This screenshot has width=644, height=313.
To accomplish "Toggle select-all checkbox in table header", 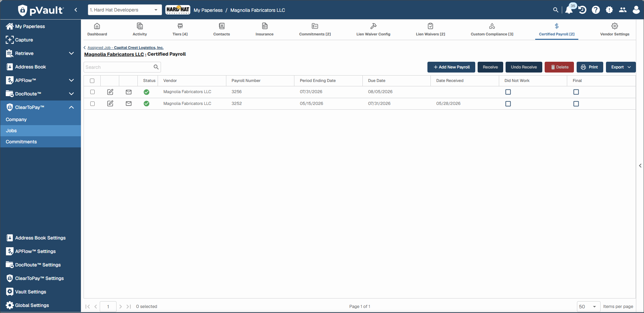I will [x=92, y=81].
